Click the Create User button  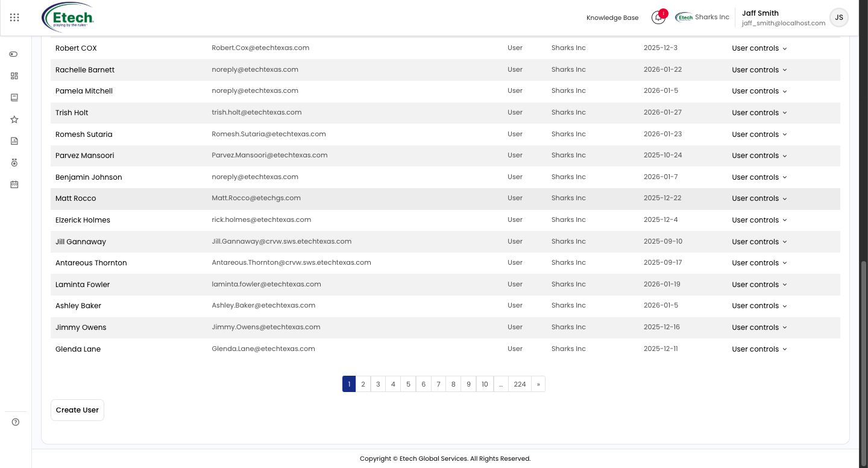tap(77, 410)
